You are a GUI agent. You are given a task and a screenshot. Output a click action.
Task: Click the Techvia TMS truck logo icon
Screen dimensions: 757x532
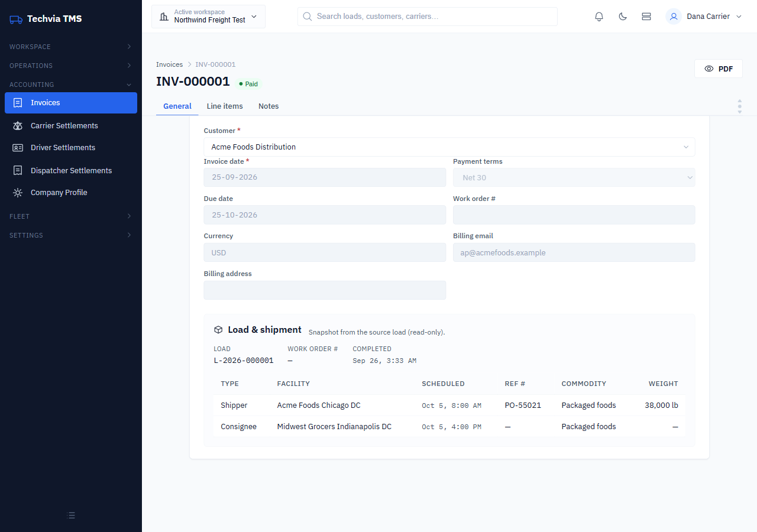(16, 19)
